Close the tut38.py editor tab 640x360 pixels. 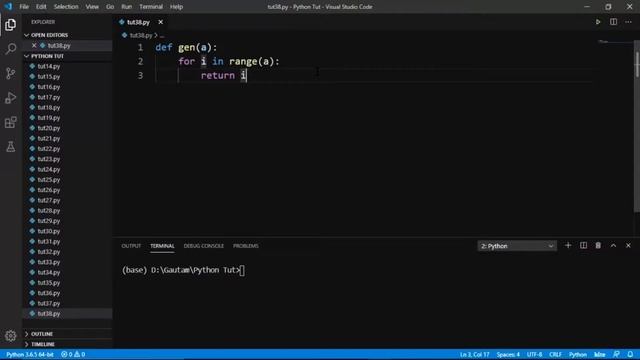[x=161, y=22]
